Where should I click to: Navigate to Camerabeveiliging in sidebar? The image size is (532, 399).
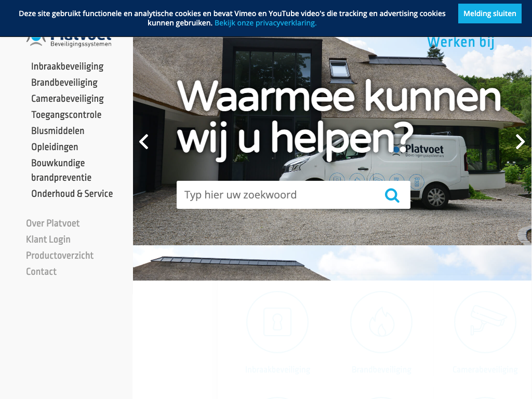pos(68,99)
